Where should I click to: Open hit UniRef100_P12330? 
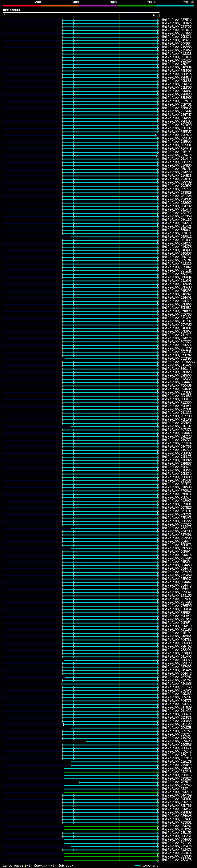click(177, 403)
